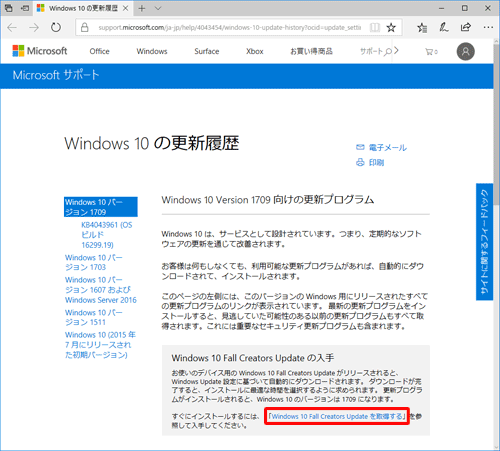Open the Office menu item
Screen dimensions: 500x451
(x=99, y=51)
